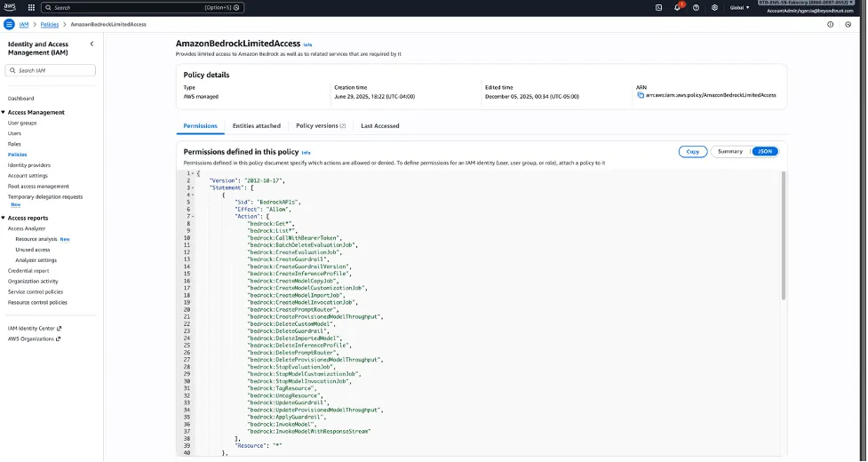Open Temporary delegation requests

[45, 197]
